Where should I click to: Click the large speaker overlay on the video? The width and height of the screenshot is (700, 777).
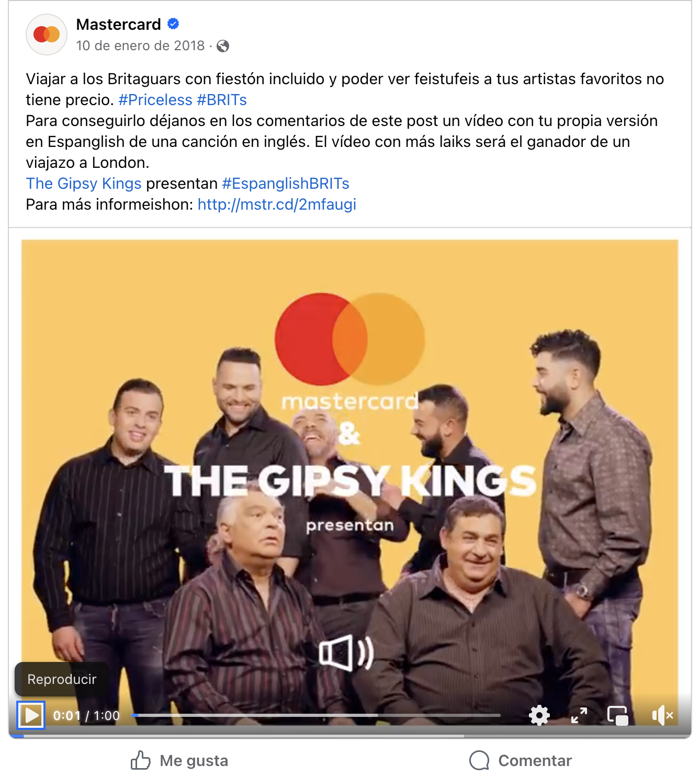(x=346, y=653)
